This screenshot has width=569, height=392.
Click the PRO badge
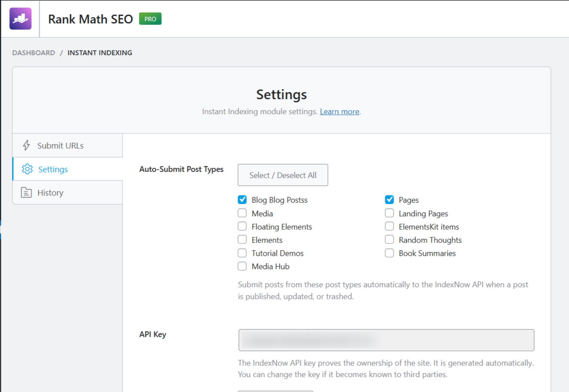(150, 19)
